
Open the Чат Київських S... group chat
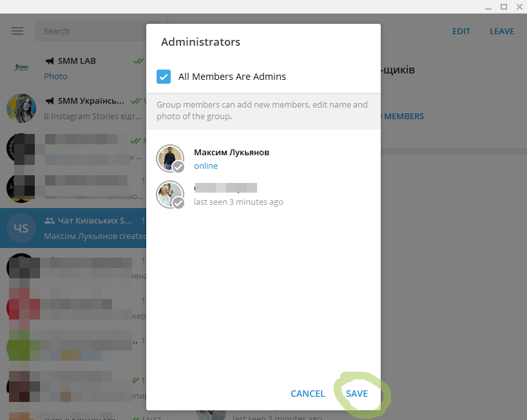[90, 228]
